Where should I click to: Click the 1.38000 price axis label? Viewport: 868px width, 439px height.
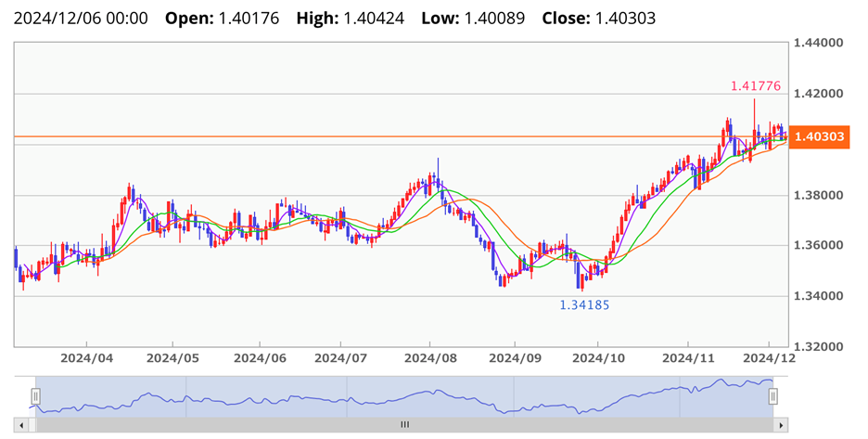(x=818, y=195)
